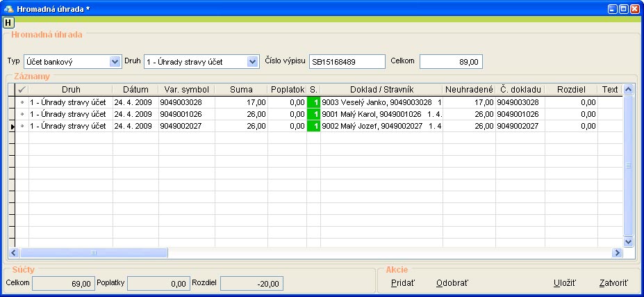Toggle selection mark for row 9049003028
Image resolution: width=644 pixels, height=297 pixels.
pyautogui.click(x=22, y=102)
